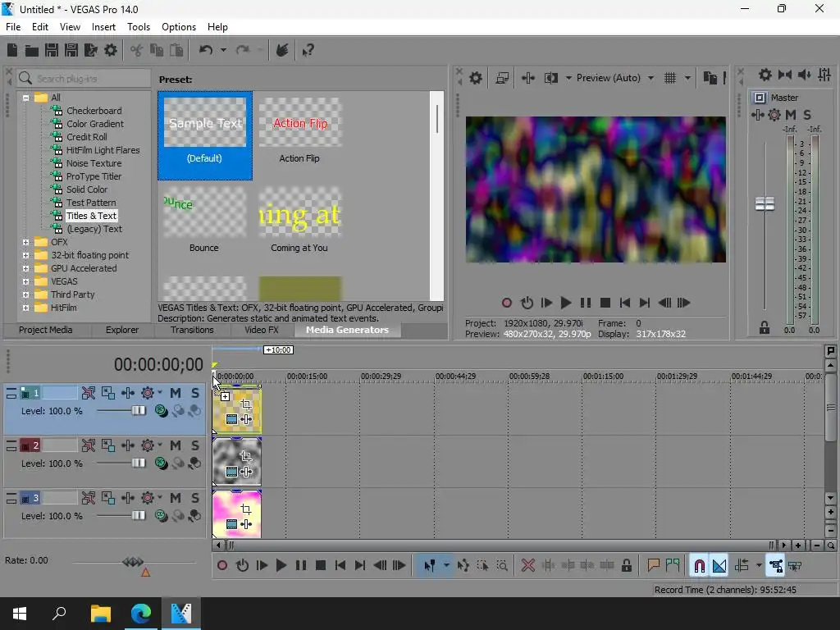Toggle Loop Playback in timeline transport
This screenshot has height=630, width=840.
[x=242, y=566]
